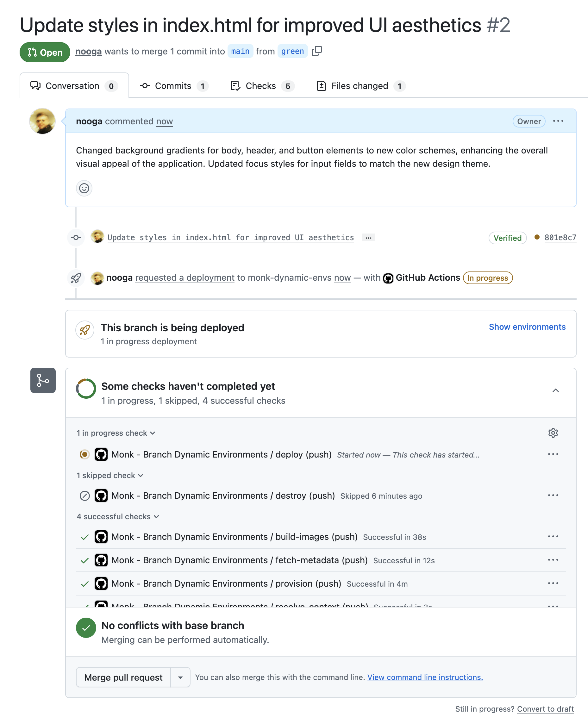Click the GitHub Actions octocat logo
The image size is (588, 717).
[x=388, y=278]
